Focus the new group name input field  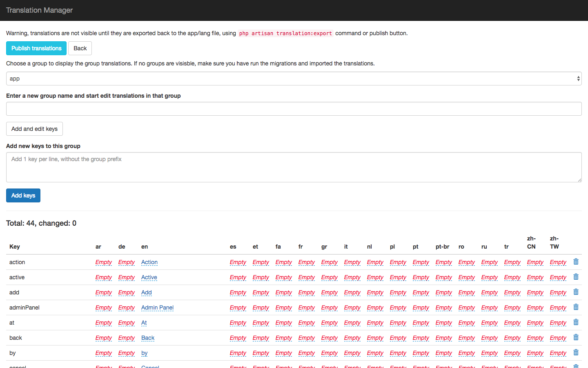pyautogui.click(x=294, y=109)
